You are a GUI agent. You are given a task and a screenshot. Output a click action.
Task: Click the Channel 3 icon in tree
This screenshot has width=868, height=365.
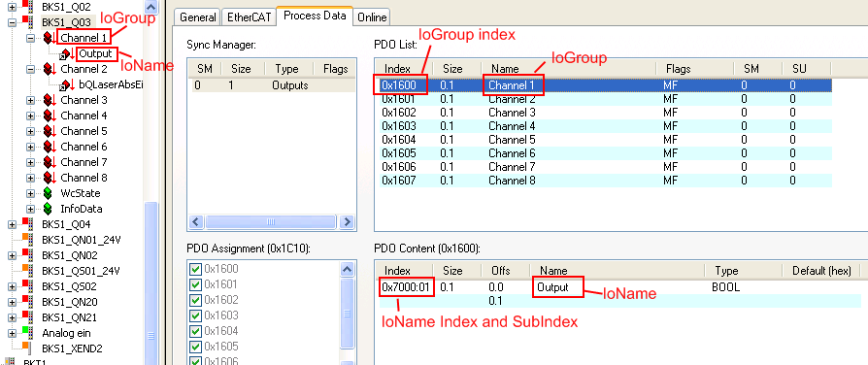point(50,100)
